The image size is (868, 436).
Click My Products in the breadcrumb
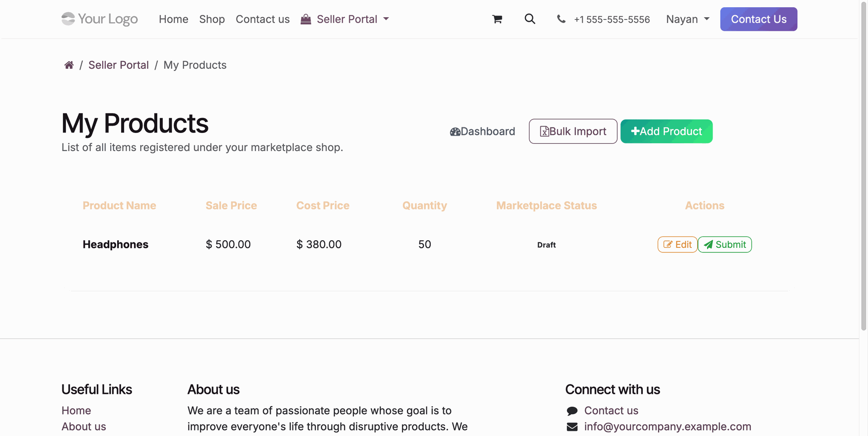[x=195, y=65]
